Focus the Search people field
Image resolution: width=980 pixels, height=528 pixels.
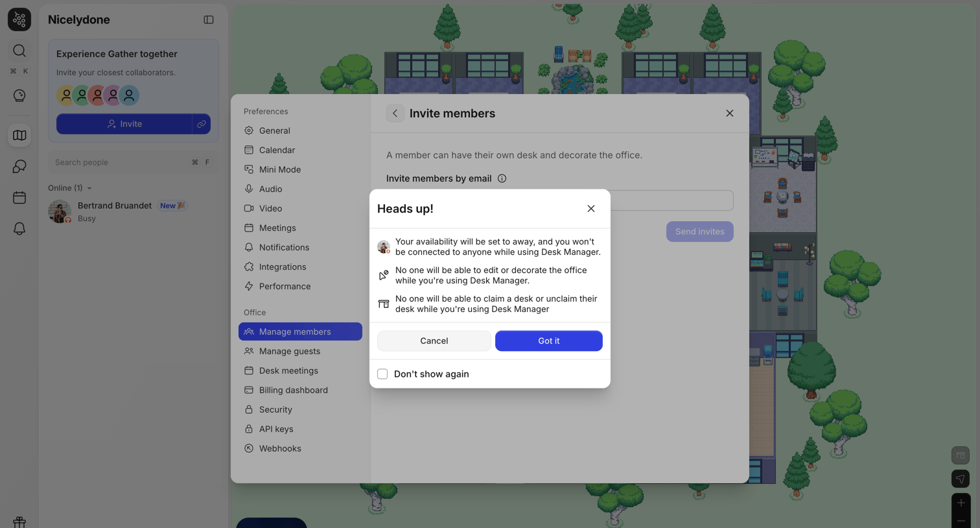(133, 163)
